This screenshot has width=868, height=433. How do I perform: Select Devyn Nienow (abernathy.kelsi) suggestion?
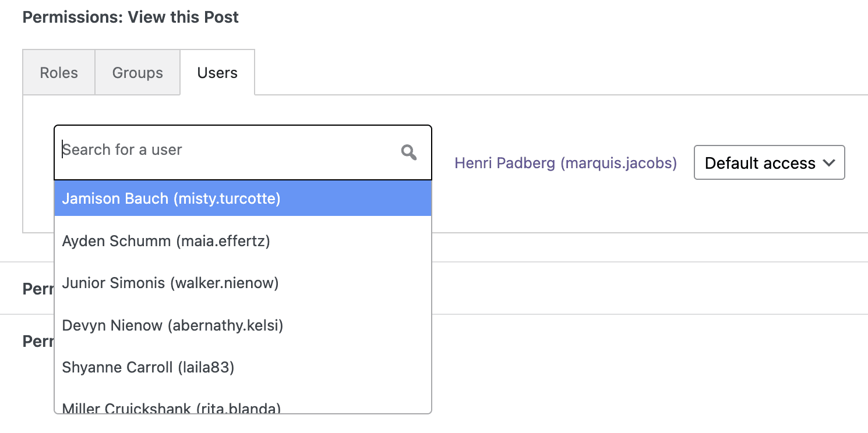pyautogui.click(x=172, y=325)
